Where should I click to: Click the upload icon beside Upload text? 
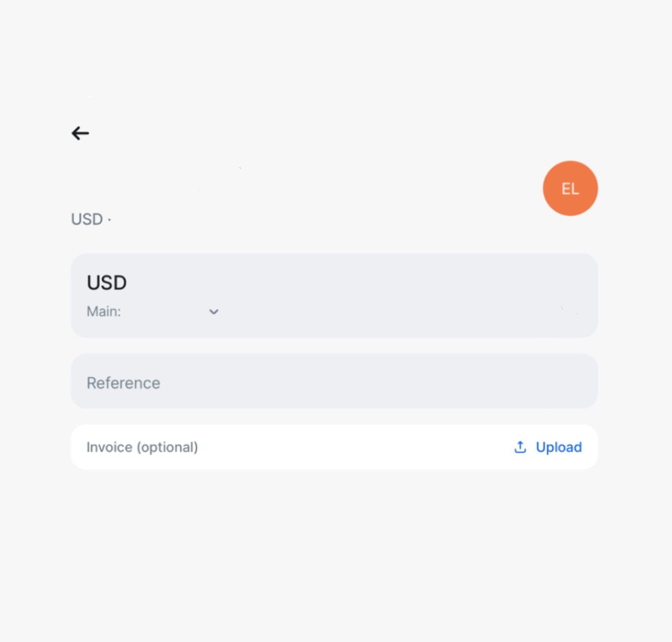[x=519, y=447]
